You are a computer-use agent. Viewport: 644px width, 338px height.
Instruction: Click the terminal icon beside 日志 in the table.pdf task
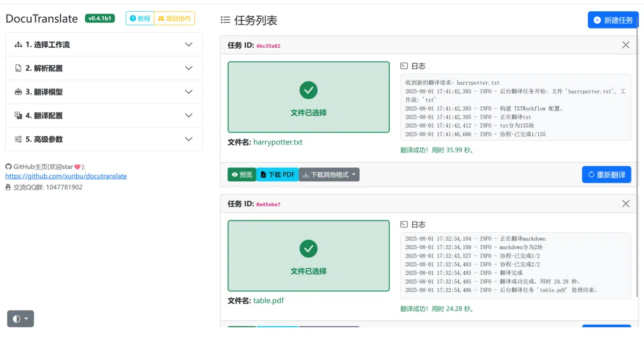click(x=404, y=224)
